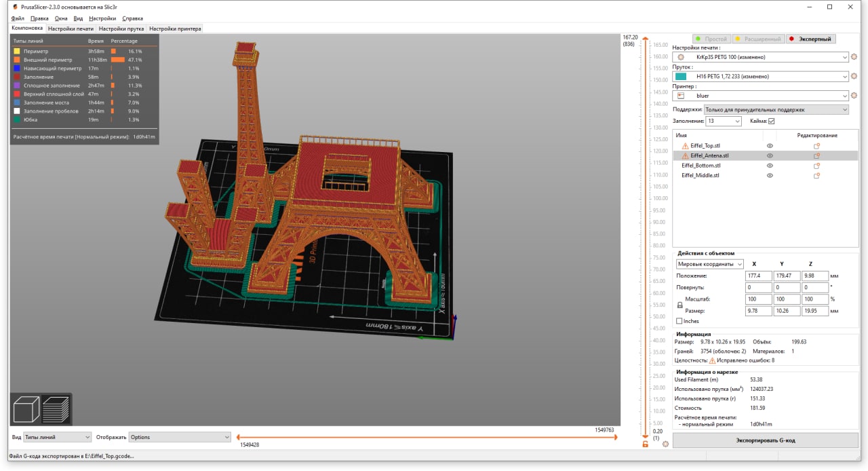
Task: Uncheck the Кайма (brim) checkbox
Action: tap(771, 121)
